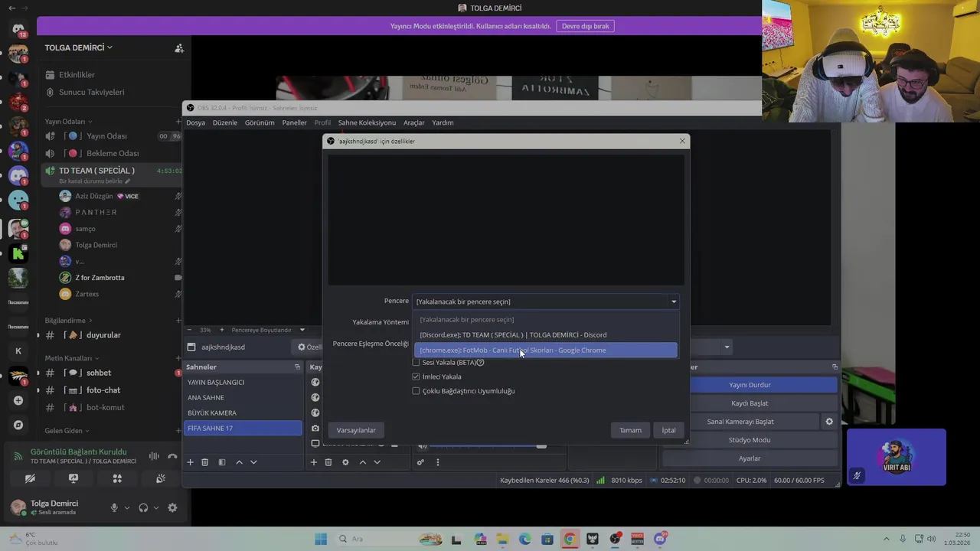Explore discoverable servers compass icon in Discord
This screenshot has height=551, width=980.
tap(18, 425)
